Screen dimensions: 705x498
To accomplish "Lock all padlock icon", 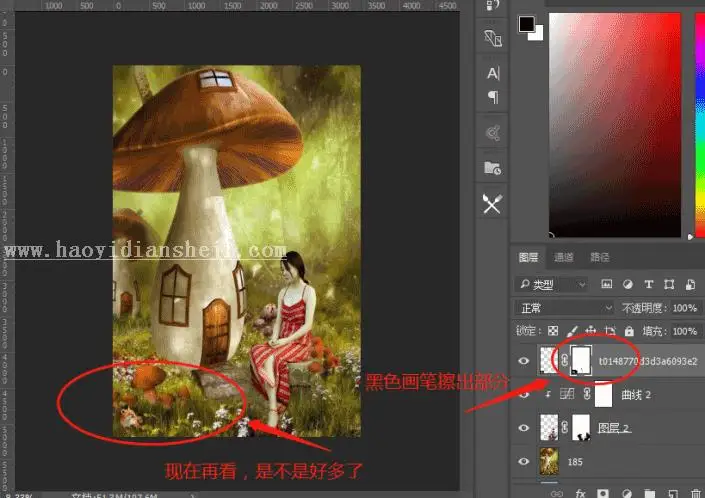I will pos(629,331).
